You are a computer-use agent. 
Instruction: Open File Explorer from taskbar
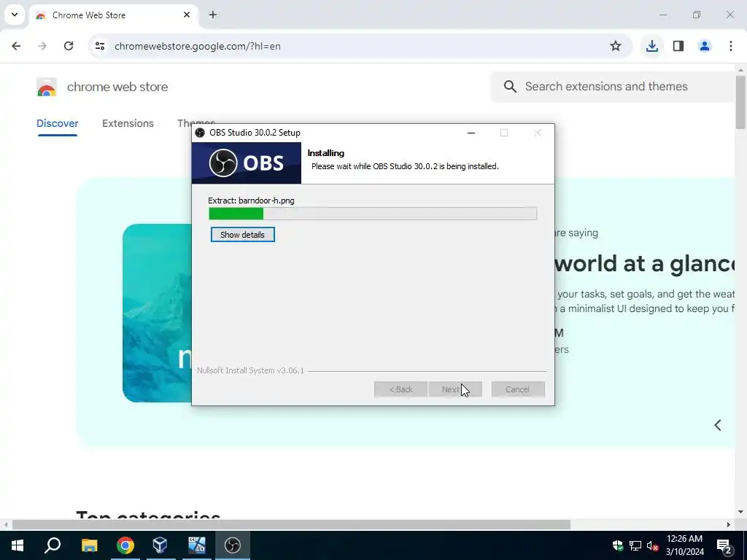(x=89, y=545)
